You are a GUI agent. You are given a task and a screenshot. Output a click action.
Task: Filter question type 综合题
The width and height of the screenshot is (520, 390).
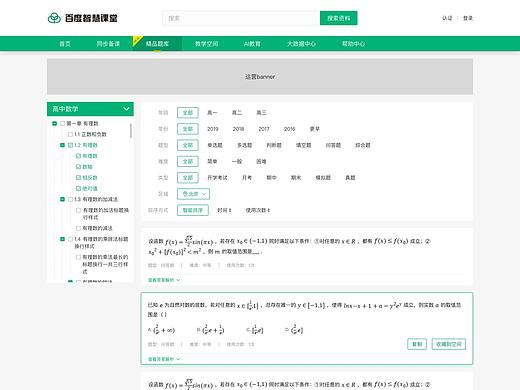363,145
